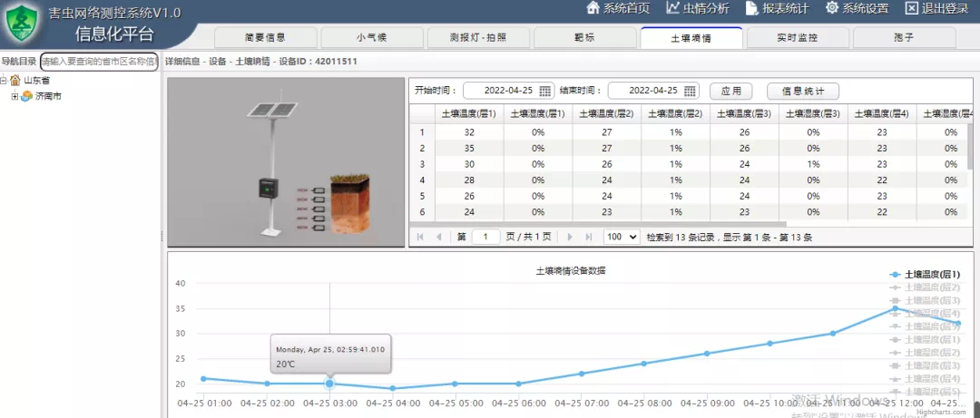Image resolution: width=980 pixels, height=418 pixels.
Task: Click the 退出登录 logout icon
Action: coord(912,8)
